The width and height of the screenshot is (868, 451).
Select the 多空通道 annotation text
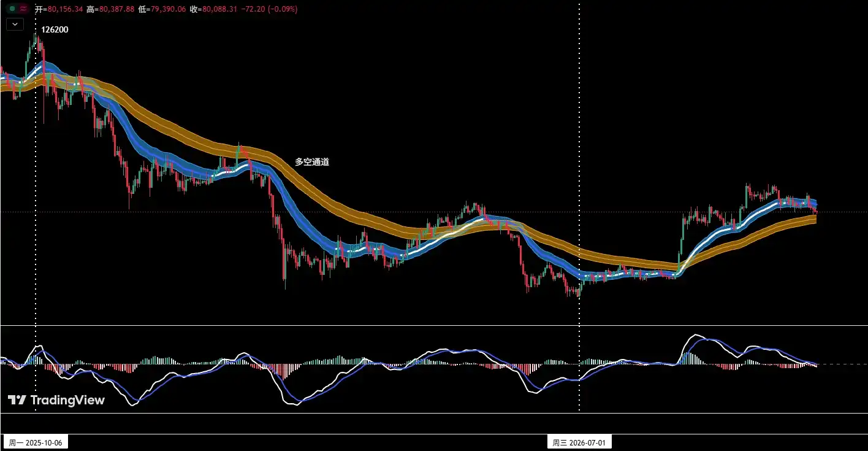click(x=312, y=162)
